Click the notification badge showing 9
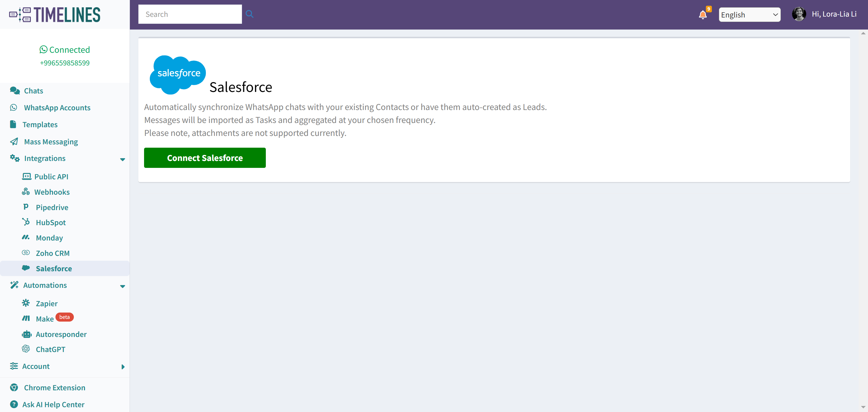The width and height of the screenshot is (868, 412). (x=709, y=9)
